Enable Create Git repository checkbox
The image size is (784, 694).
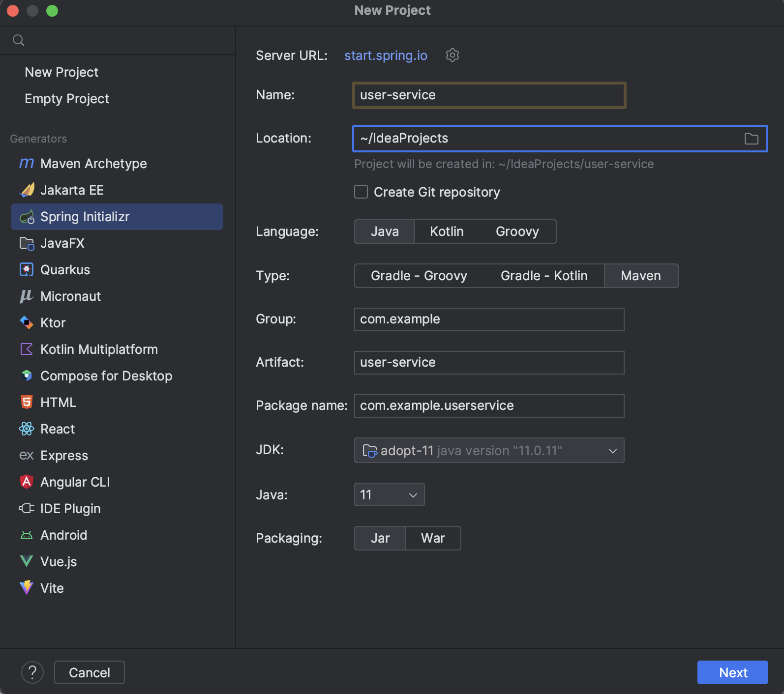tap(361, 192)
